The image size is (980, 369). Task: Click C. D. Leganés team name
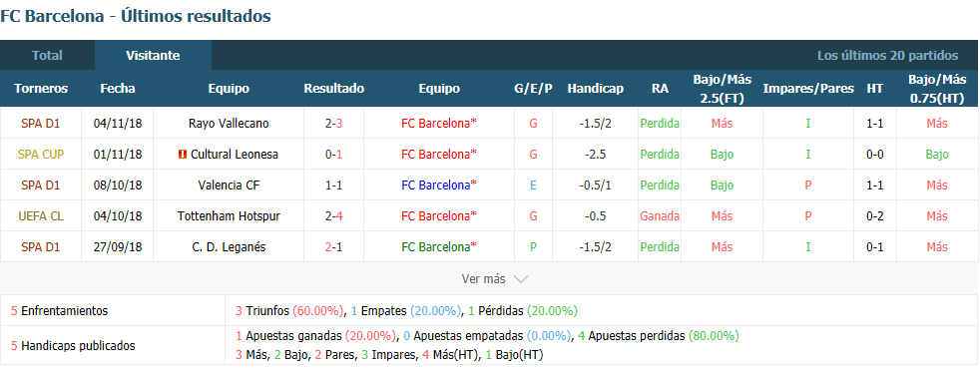coord(229,246)
